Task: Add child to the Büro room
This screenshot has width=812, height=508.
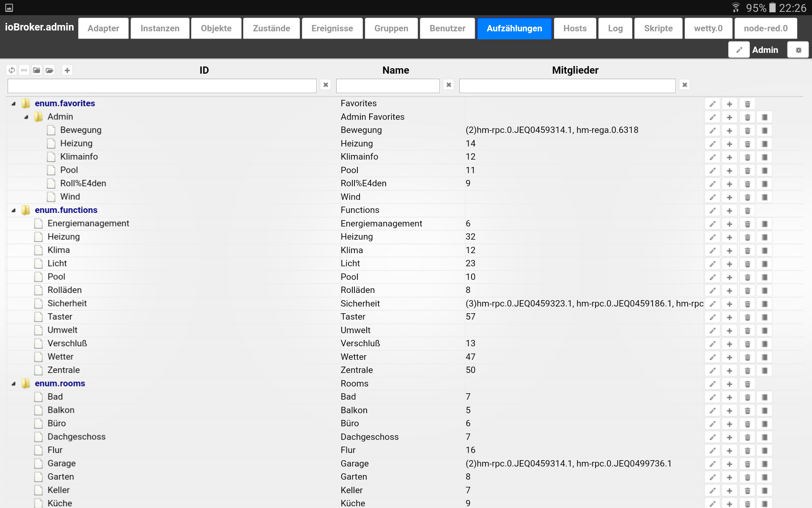Action: [730, 424]
